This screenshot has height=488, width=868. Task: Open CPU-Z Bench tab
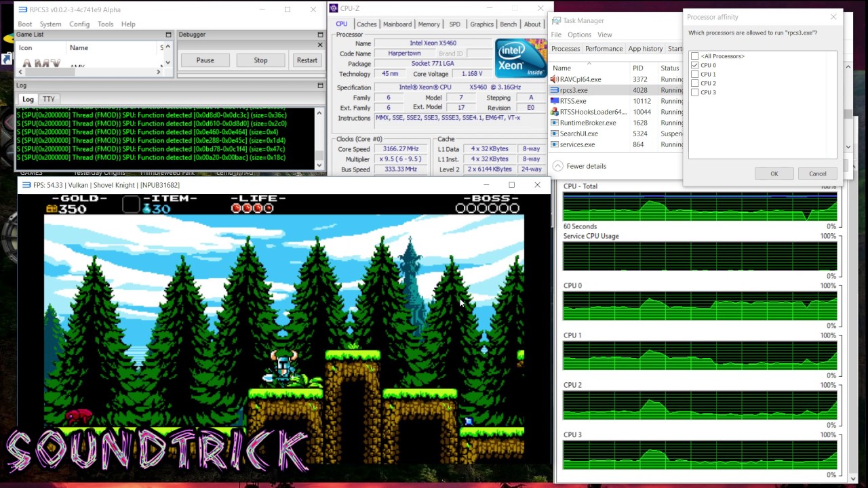pyautogui.click(x=508, y=24)
